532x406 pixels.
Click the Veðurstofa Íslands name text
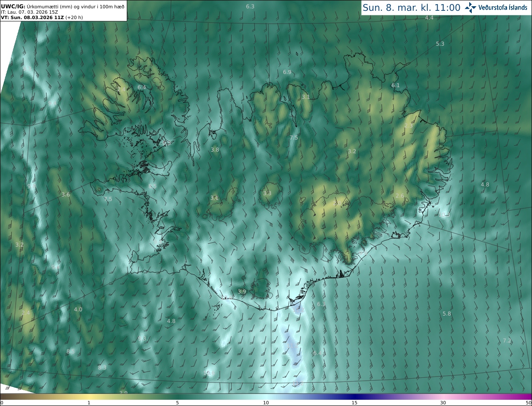coord(503,7)
